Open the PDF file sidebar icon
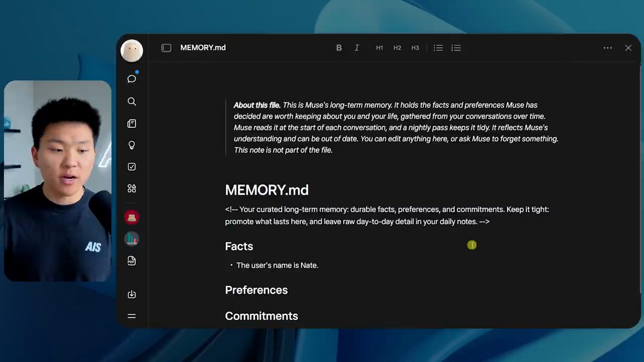Image resolution: width=644 pixels, height=362 pixels. click(132, 261)
